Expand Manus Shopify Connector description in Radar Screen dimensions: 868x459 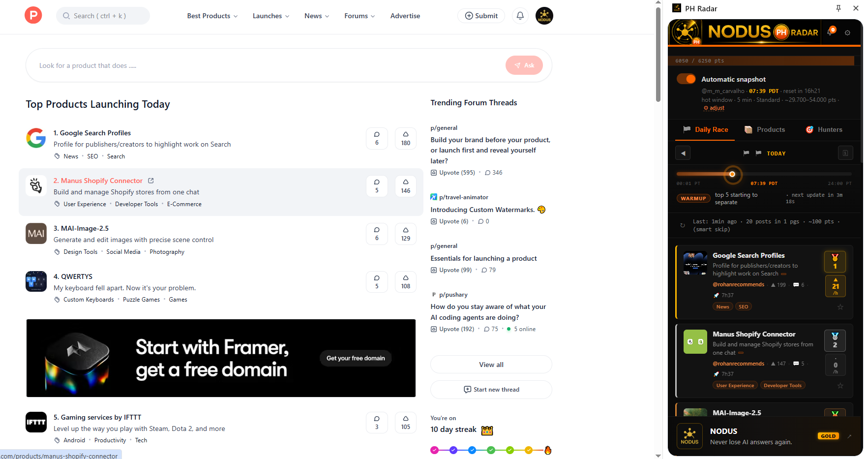[x=741, y=353]
